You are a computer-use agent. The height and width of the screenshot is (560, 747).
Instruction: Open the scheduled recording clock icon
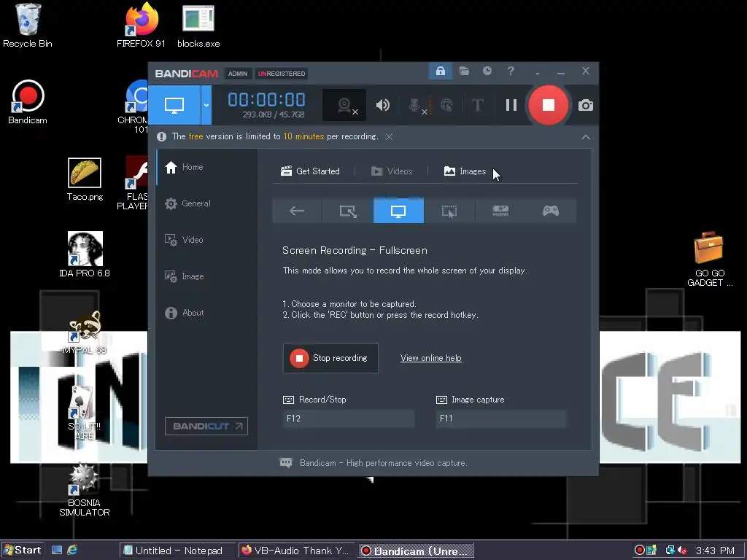coord(487,71)
